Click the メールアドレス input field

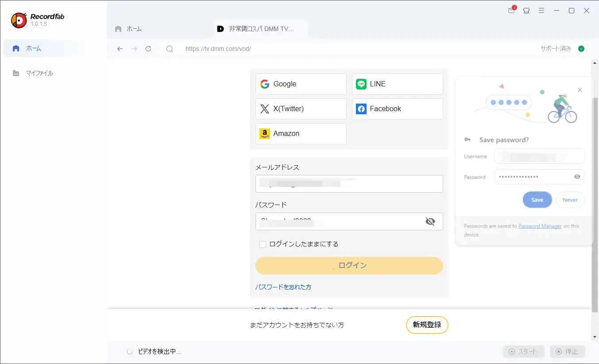tap(349, 184)
